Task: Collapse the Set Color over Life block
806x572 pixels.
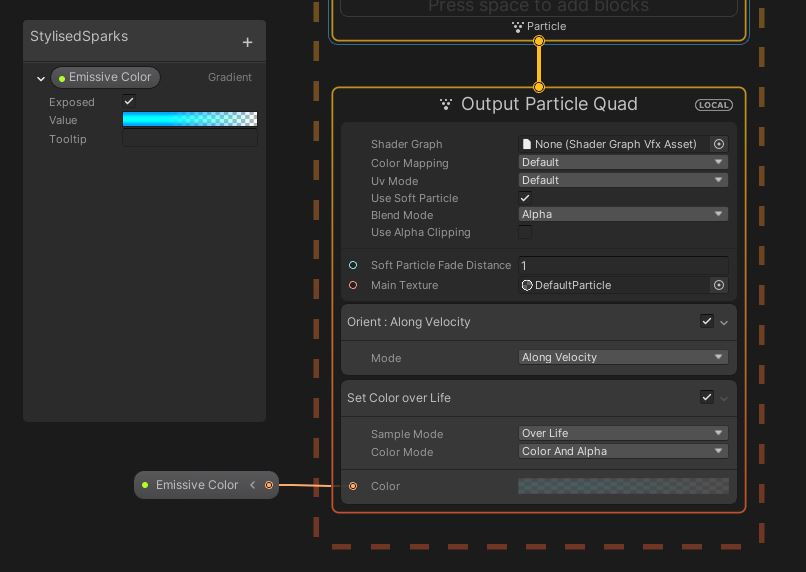Action: [724, 399]
